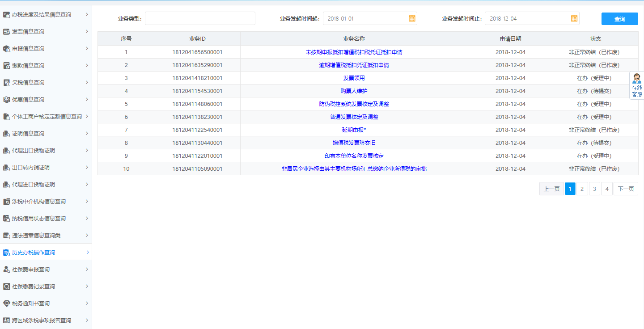Click the 业务类型 input field
The width and height of the screenshot is (644, 329).
coord(200,18)
